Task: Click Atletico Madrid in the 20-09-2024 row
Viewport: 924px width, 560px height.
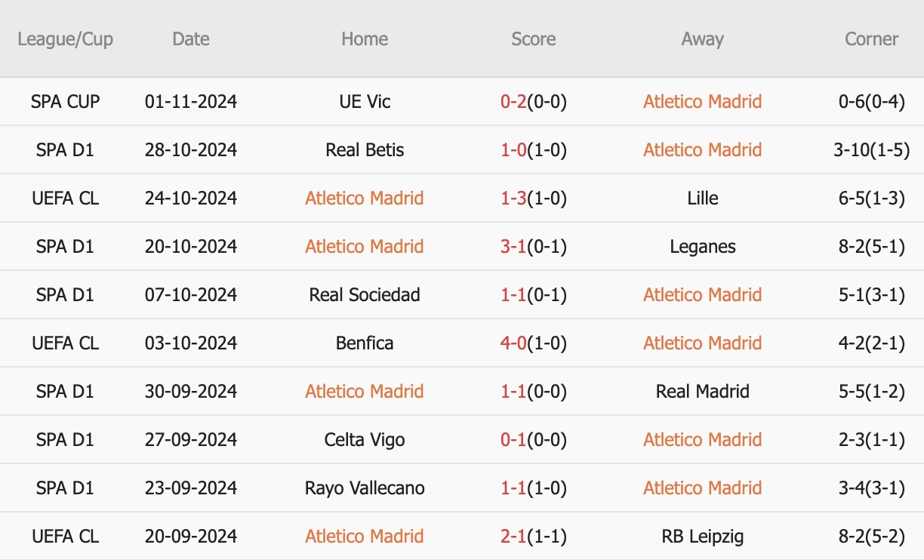Action: click(x=365, y=537)
